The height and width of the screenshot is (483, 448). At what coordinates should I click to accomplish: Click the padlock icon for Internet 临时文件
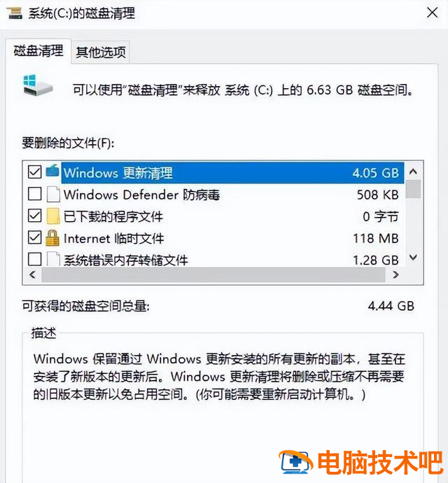52,238
